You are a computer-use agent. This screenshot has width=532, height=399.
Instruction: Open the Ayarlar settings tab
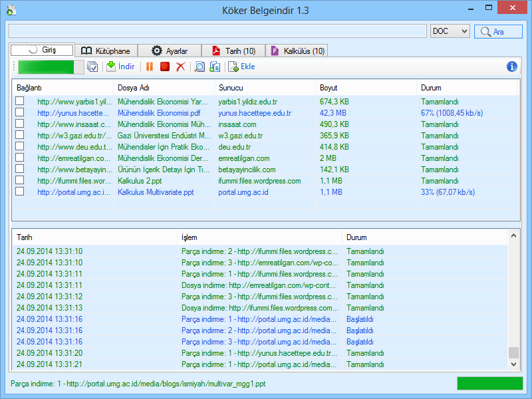pyautogui.click(x=170, y=51)
